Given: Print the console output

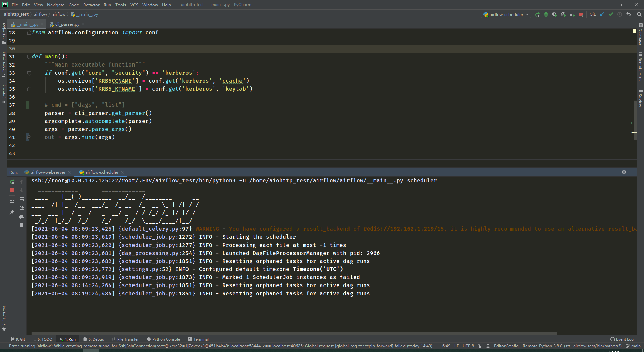Looking at the screenshot, I should (x=22, y=217).
